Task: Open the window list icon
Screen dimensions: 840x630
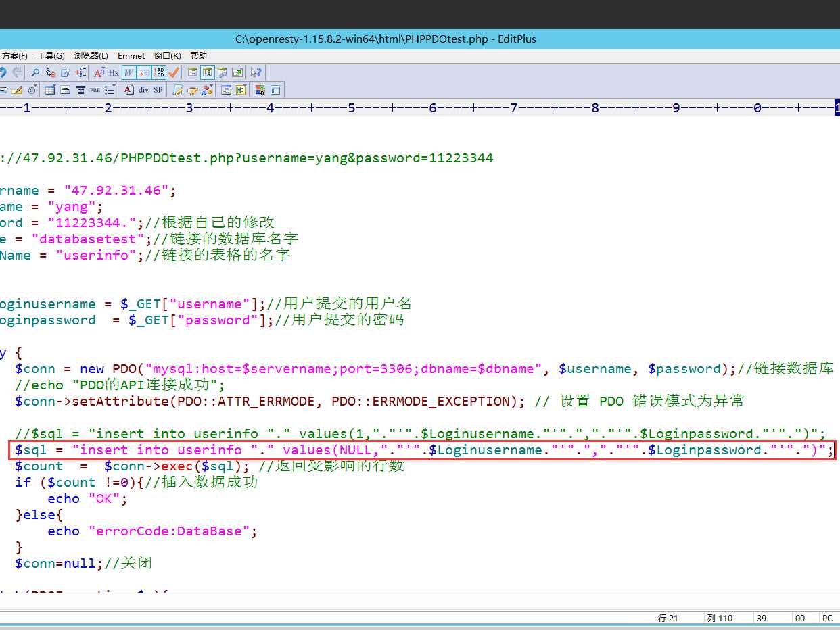Action: tap(193, 72)
